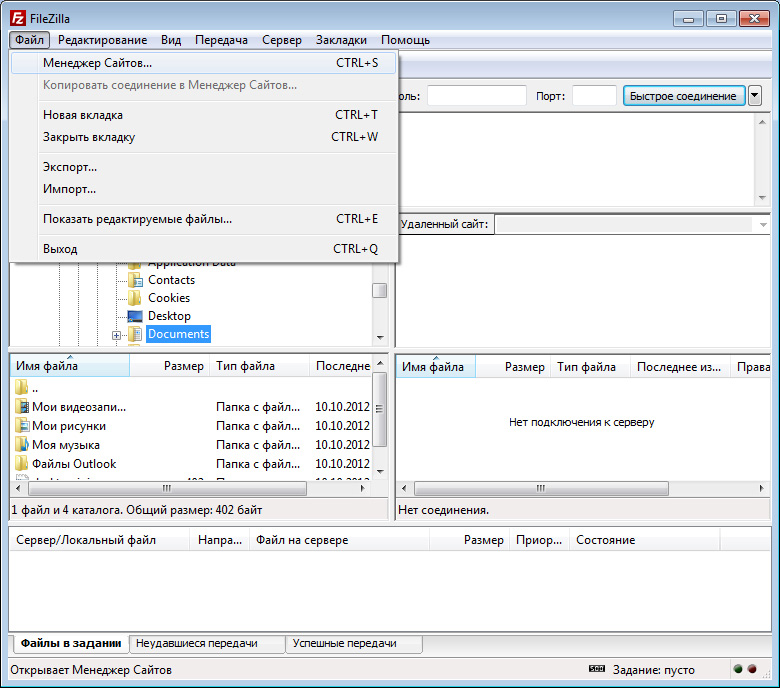Open the quick connect history dropdown arrow
Screen dimensions: 780x688
point(755,96)
